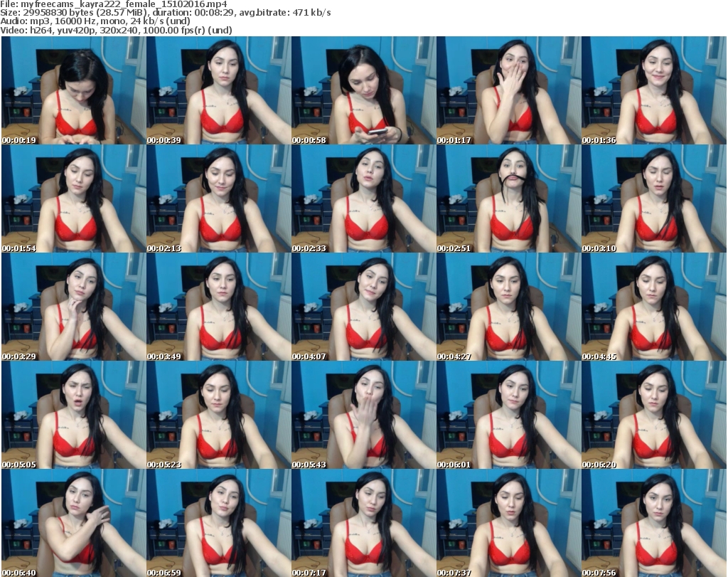Choose the thumbnail frame stamped 00:07:56
Screen dimensions: 728x577
tap(654, 524)
